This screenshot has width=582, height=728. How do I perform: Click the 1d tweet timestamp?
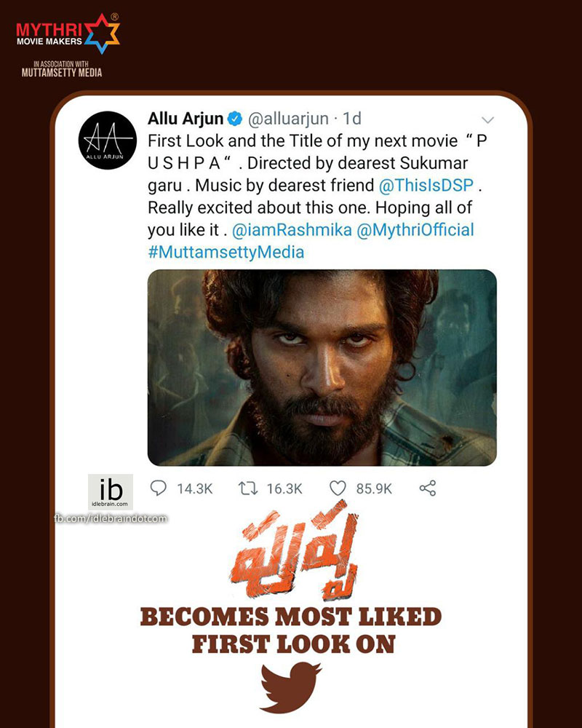coord(352,119)
